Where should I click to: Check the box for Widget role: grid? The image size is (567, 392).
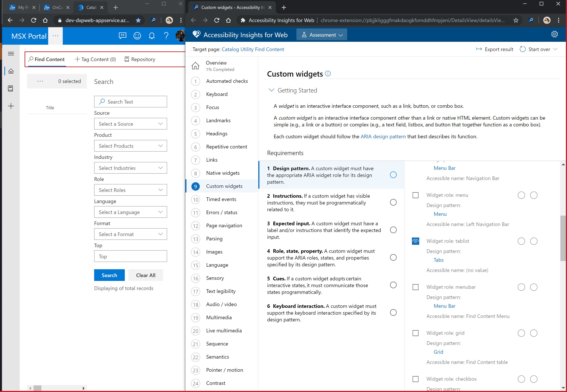point(415,333)
